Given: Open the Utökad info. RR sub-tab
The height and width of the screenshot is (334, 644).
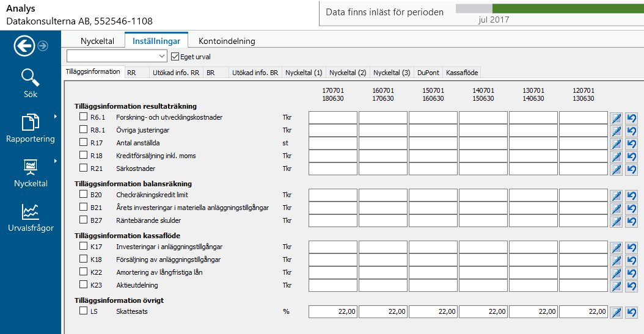Looking at the screenshot, I should point(176,73).
